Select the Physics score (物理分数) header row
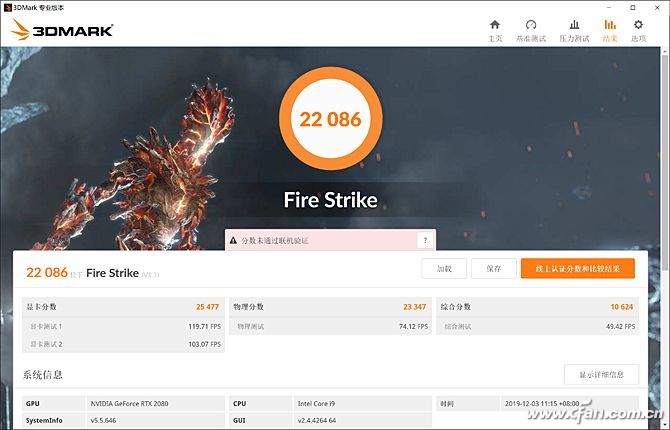The height and width of the screenshot is (430, 670). [331, 306]
